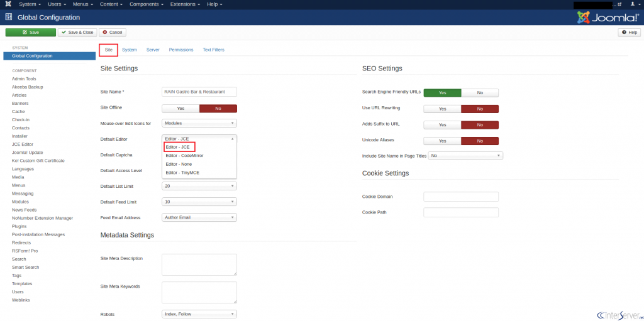Screen dimensions: 644x321
Task: Click the Help button at right
Action: point(629,33)
